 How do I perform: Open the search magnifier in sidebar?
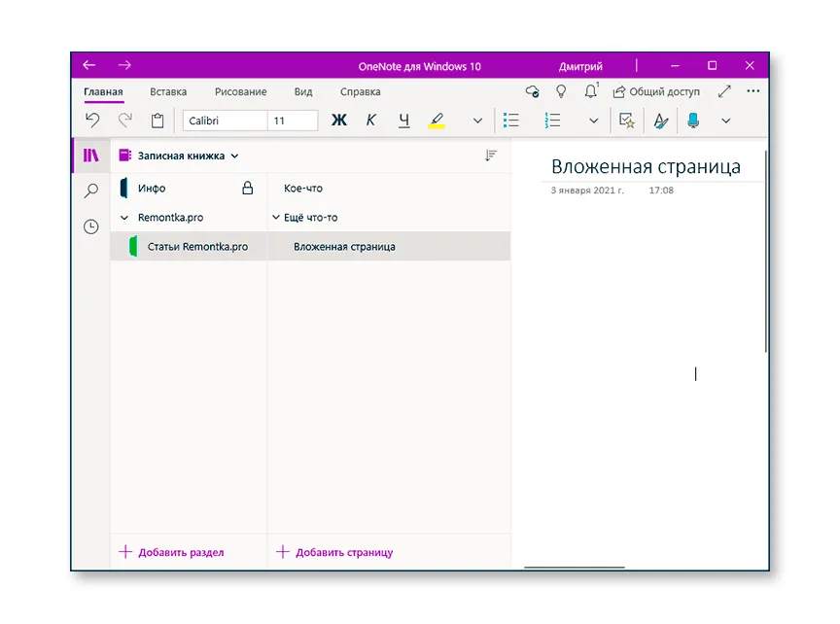[x=90, y=191]
